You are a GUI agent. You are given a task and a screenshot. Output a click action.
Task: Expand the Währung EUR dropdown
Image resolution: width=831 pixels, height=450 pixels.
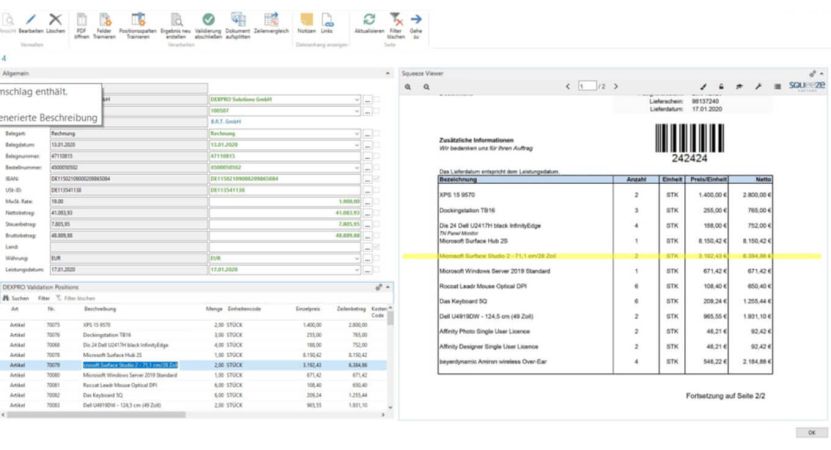point(356,257)
